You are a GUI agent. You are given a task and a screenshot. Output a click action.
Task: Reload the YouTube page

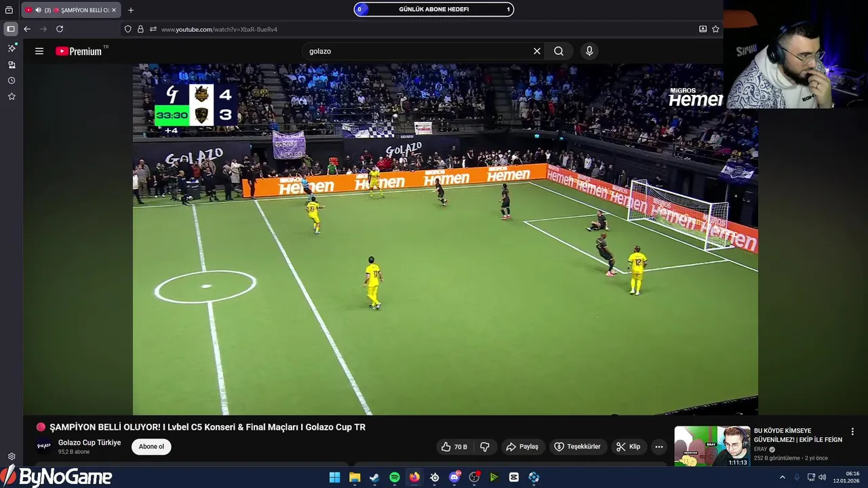pyautogui.click(x=60, y=29)
